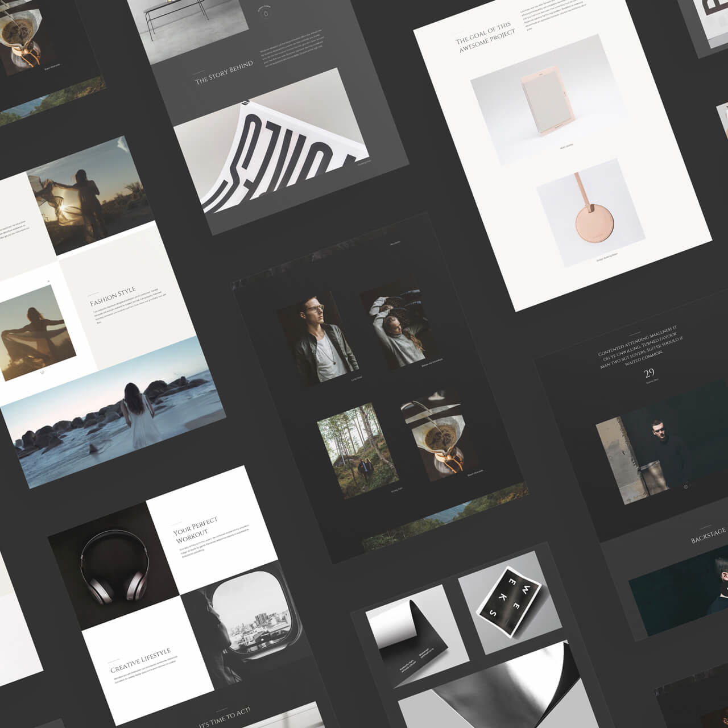This screenshot has width=728, height=728.
Task: Open the forest hikers photo
Action: (358, 450)
